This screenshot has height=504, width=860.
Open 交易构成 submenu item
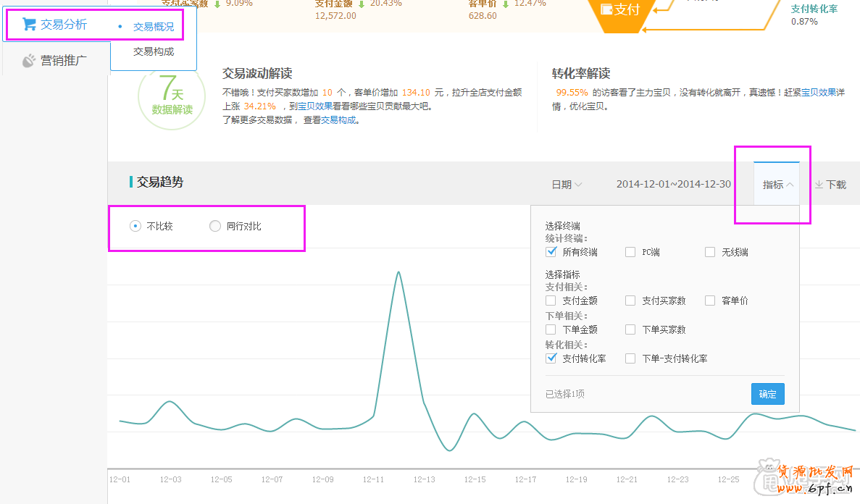point(154,52)
